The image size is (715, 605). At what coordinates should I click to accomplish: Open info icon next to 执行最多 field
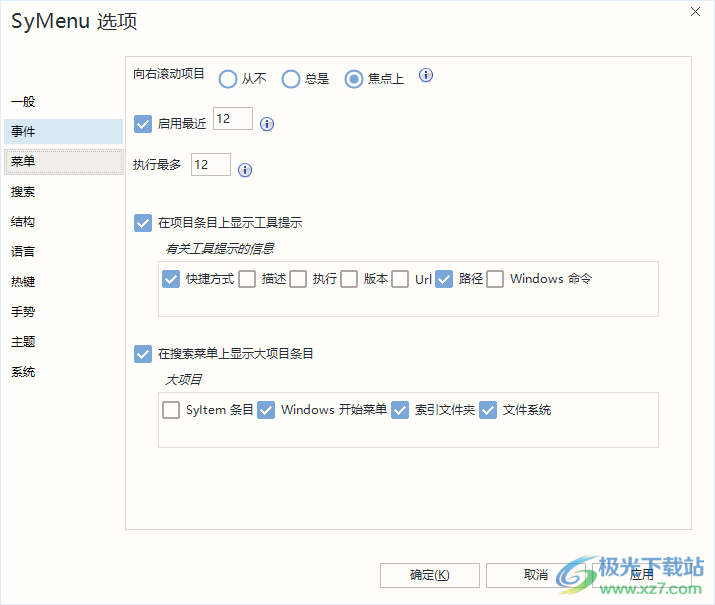pyautogui.click(x=245, y=170)
